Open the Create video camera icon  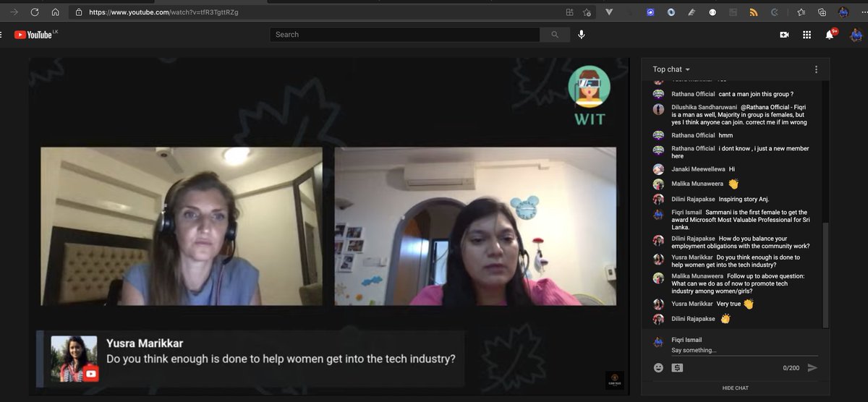(784, 35)
